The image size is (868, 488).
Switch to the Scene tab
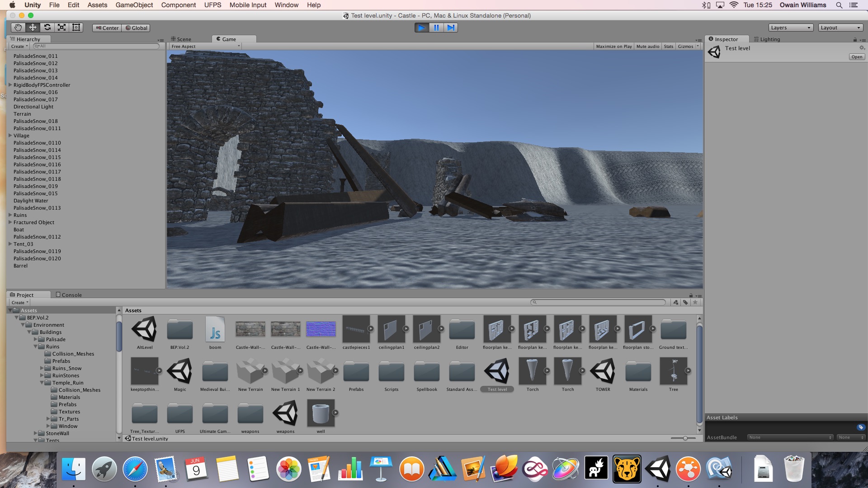[x=182, y=39]
